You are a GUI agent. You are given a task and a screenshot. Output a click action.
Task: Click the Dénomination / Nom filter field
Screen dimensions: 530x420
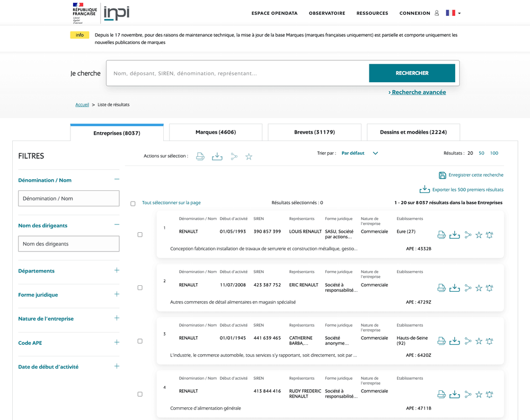pos(69,198)
